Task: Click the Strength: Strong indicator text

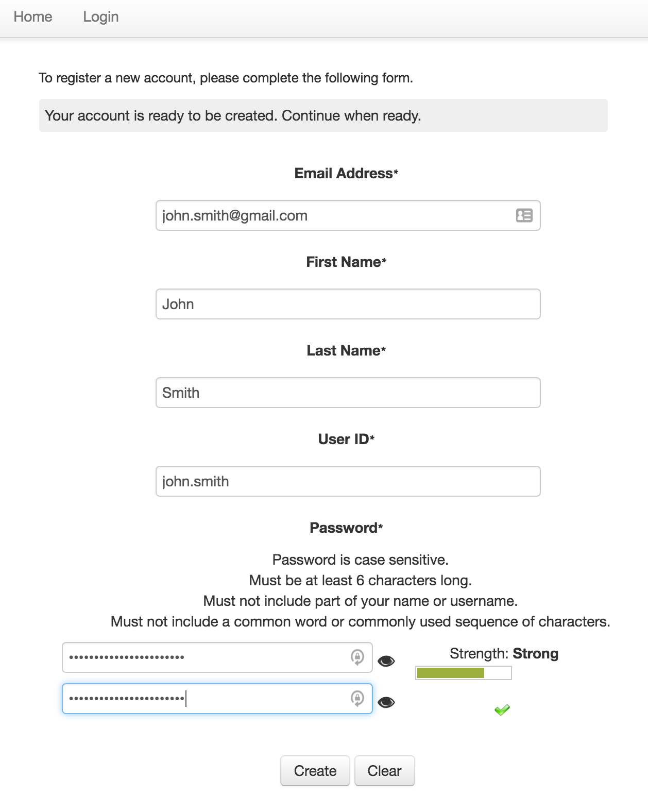Action: pos(504,654)
